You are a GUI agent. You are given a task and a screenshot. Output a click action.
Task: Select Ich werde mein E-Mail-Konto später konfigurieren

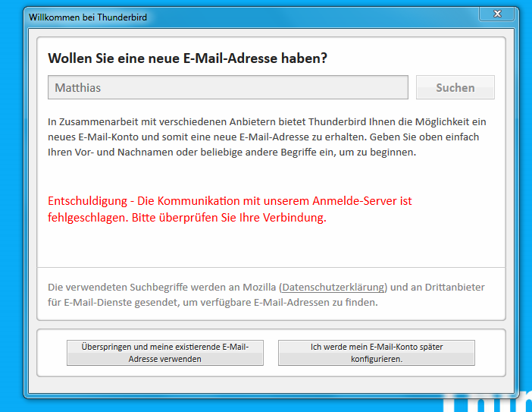click(x=377, y=353)
